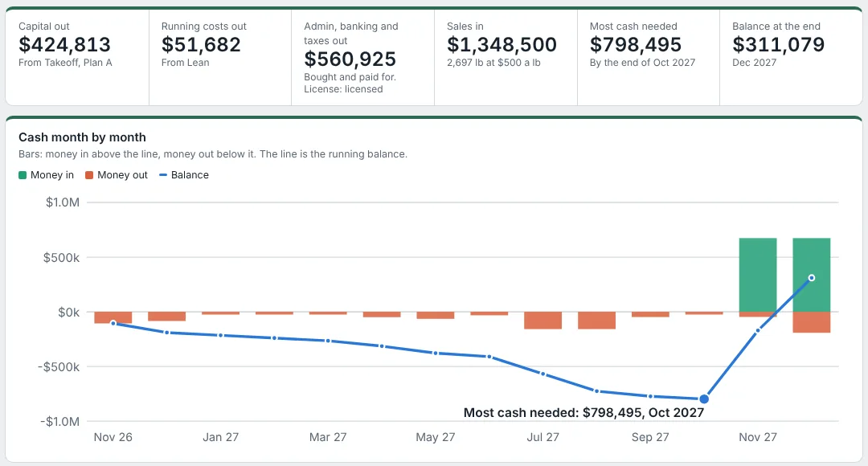Click the Sales in value $1,348,500
The width and height of the screenshot is (868, 466).
(x=502, y=45)
